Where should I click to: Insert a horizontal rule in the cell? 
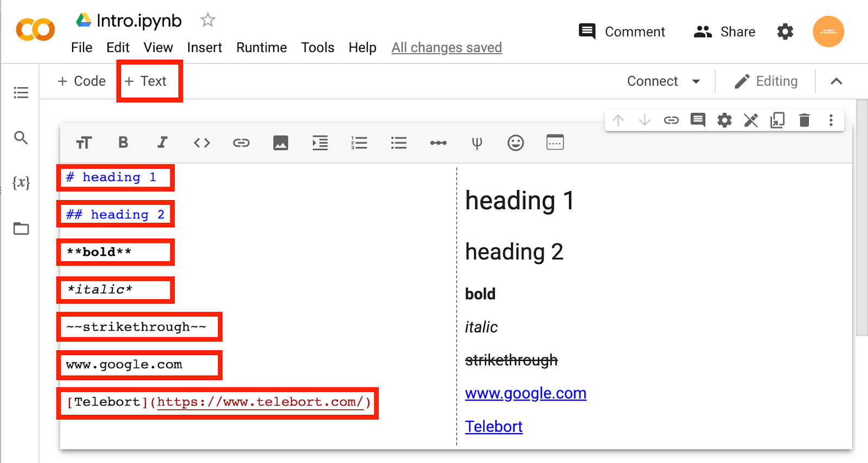pos(438,143)
